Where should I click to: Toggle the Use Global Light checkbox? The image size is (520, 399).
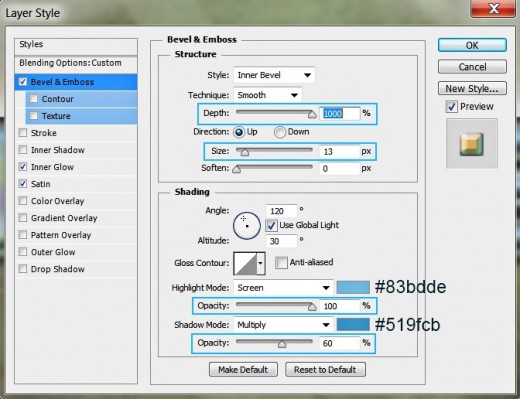coord(271,226)
